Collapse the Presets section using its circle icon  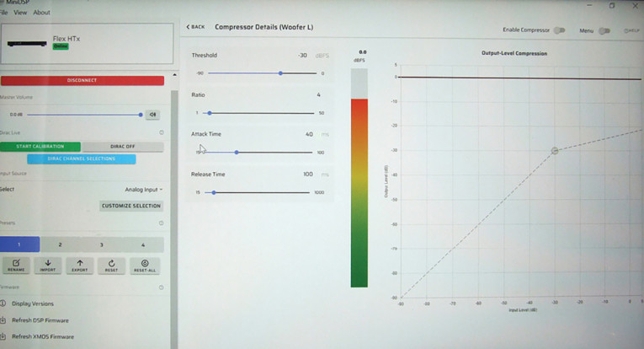[x=161, y=224]
